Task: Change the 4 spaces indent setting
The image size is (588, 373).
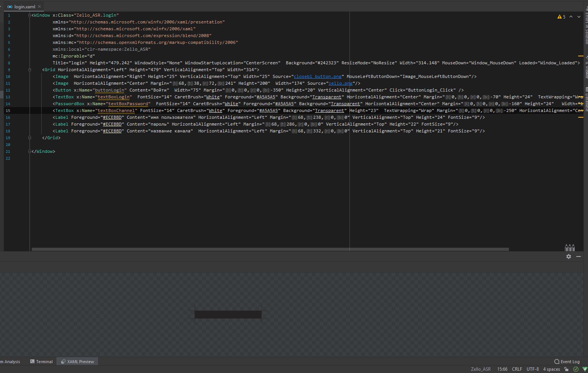Action: tap(551, 369)
